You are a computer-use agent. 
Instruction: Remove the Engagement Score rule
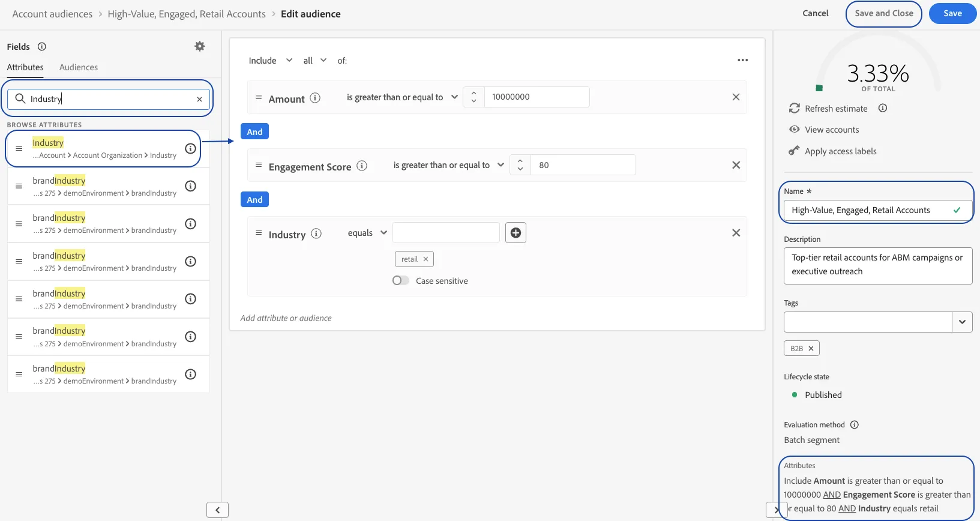click(736, 165)
